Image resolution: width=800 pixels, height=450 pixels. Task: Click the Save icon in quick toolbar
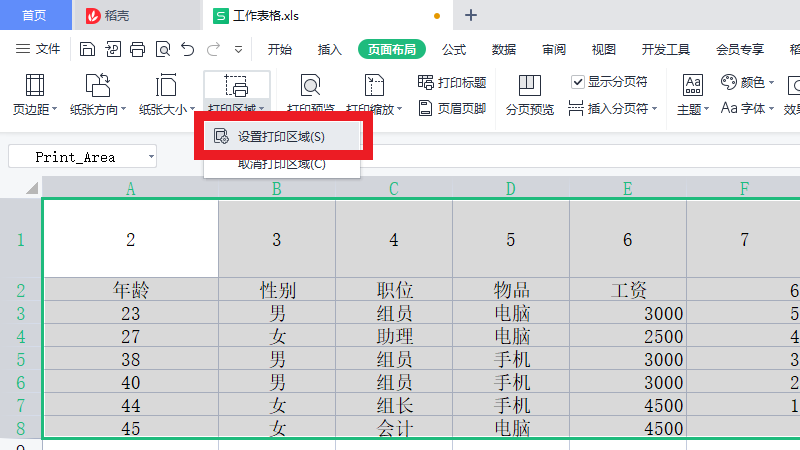(88, 49)
